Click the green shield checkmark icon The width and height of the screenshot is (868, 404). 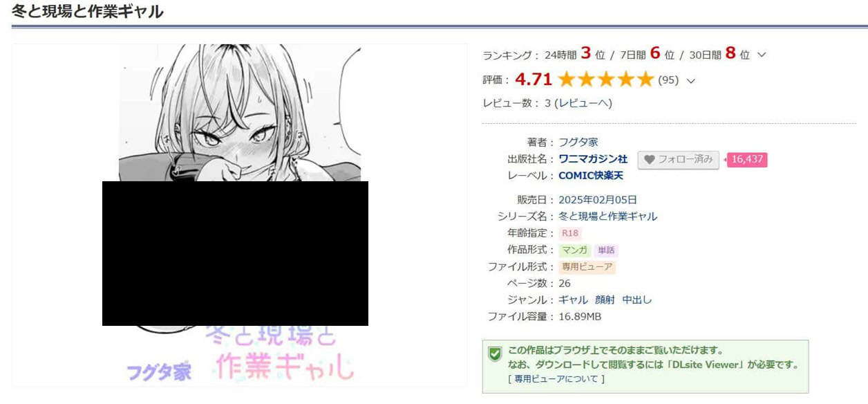click(x=495, y=354)
